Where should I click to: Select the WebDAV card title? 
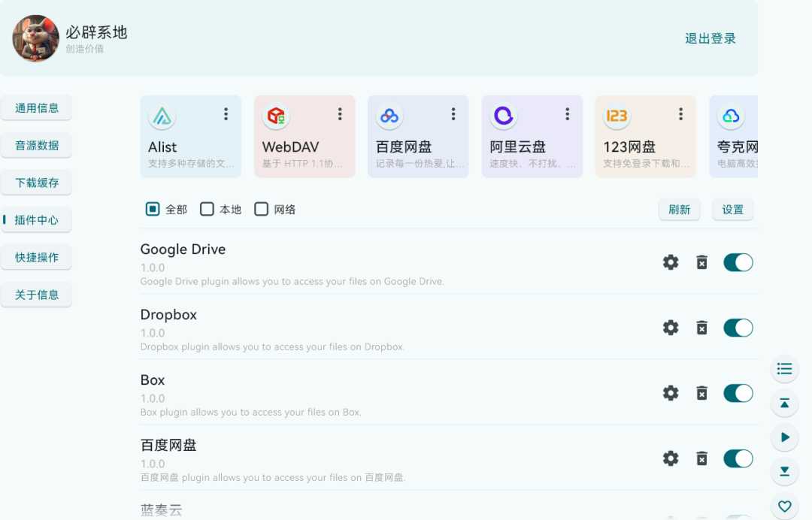coord(290,147)
